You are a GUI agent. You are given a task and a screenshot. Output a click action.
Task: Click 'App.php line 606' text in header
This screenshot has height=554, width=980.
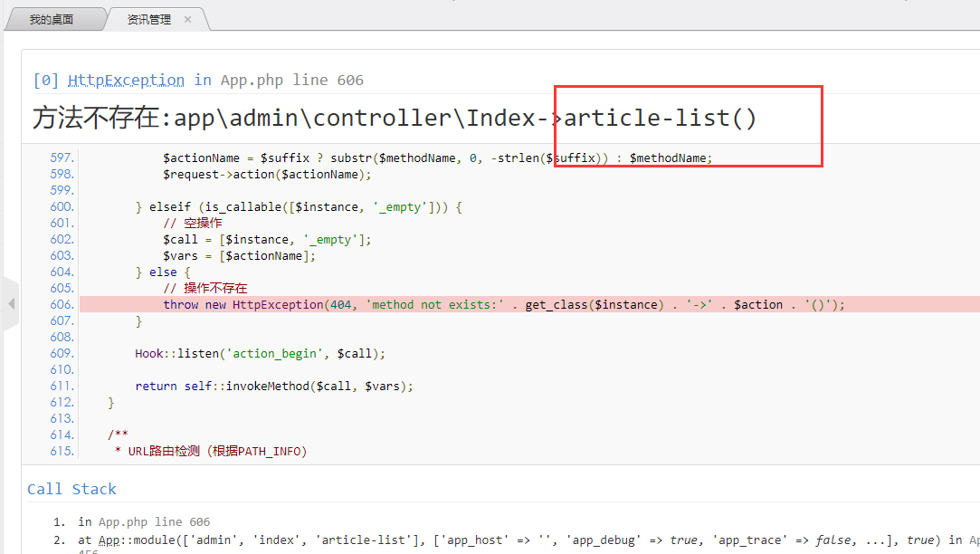292,80
